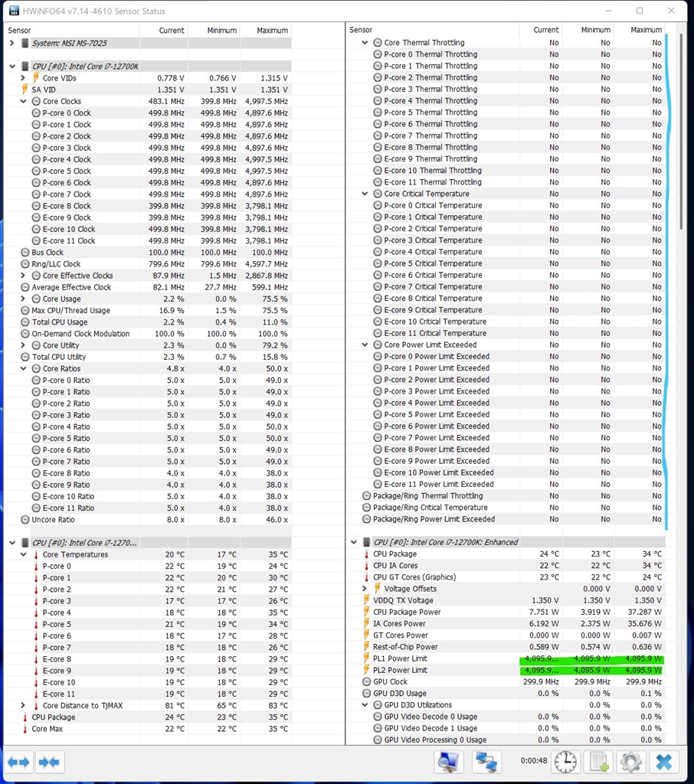Select the Max CPU/Thread Usage row

pyautogui.click(x=148, y=311)
